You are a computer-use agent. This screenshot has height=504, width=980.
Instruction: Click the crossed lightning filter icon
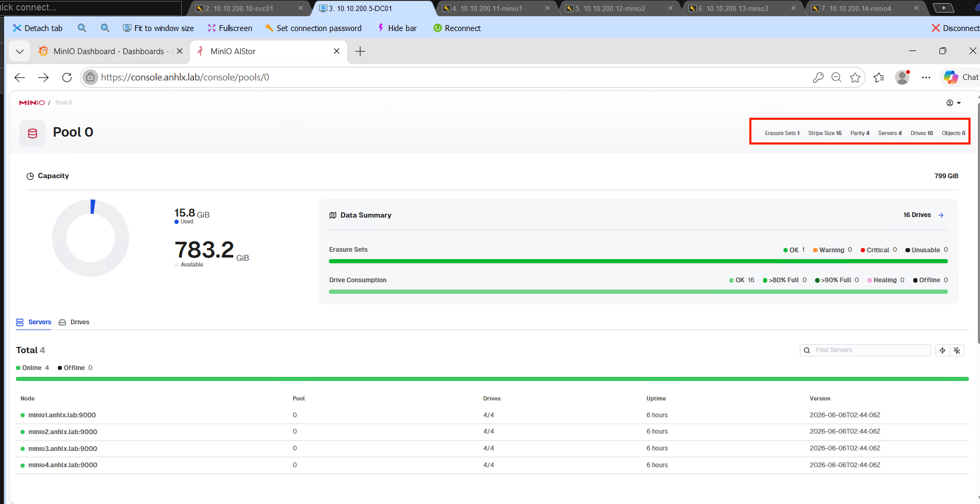tap(957, 351)
